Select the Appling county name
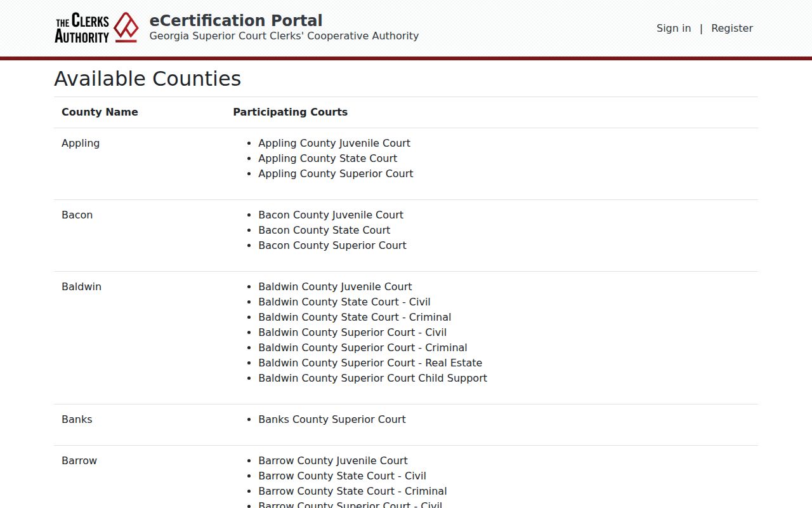The width and height of the screenshot is (812, 508). [81, 143]
